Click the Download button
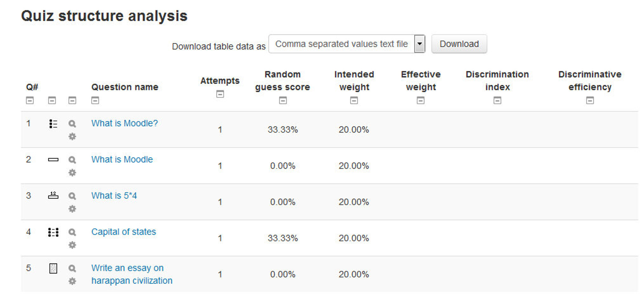 pyautogui.click(x=459, y=44)
